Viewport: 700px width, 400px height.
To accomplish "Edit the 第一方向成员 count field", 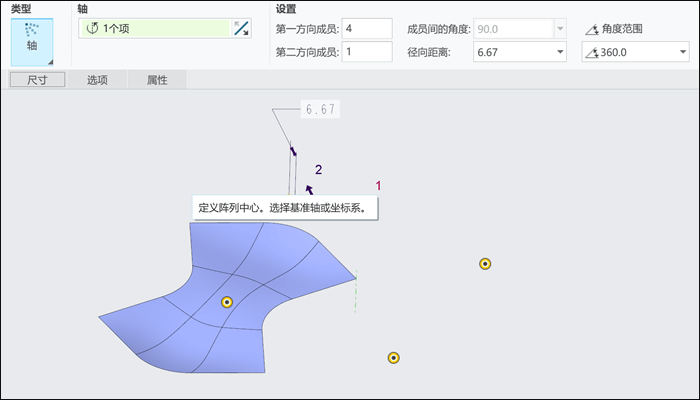I will (x=367, y=29).
